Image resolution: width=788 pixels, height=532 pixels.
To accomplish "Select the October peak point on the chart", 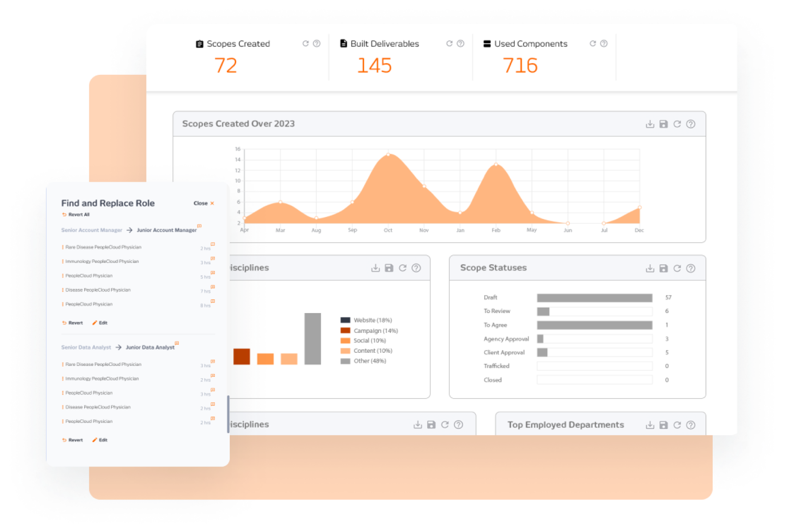I will (x=388, y=155).
